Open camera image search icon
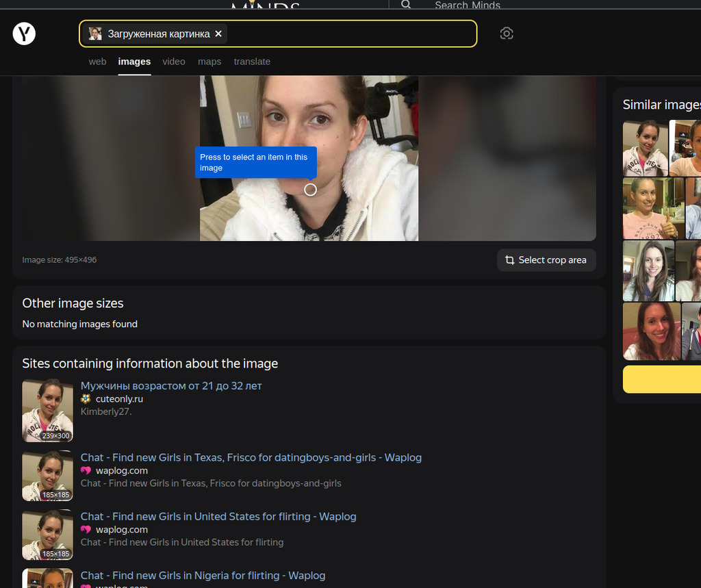701x588 pixels. click(506, 34)
